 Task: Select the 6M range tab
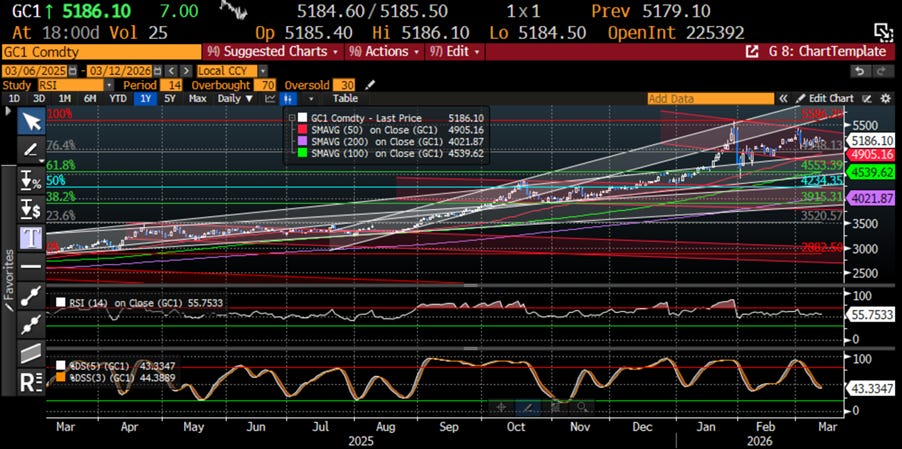tap(90, 99)
